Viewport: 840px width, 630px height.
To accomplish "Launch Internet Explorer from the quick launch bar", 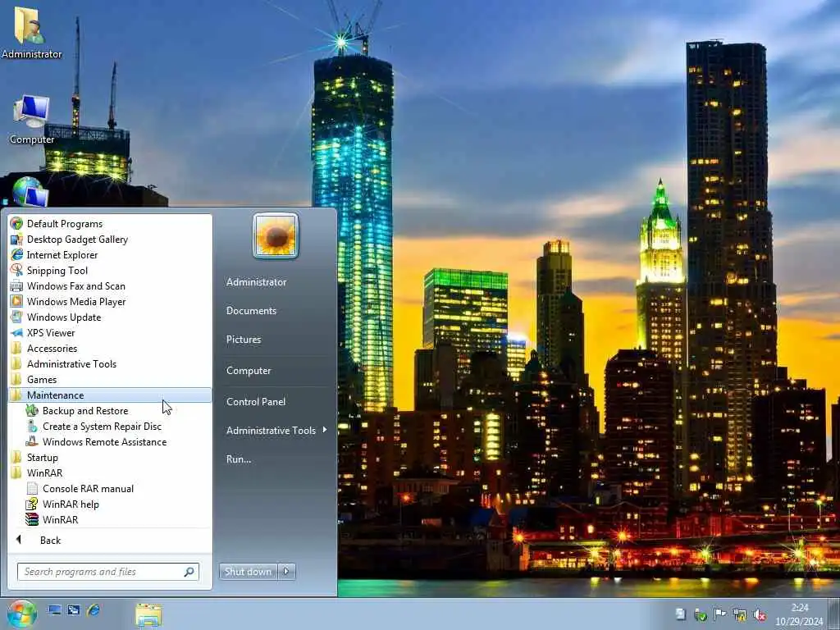I will coord(94,610).
